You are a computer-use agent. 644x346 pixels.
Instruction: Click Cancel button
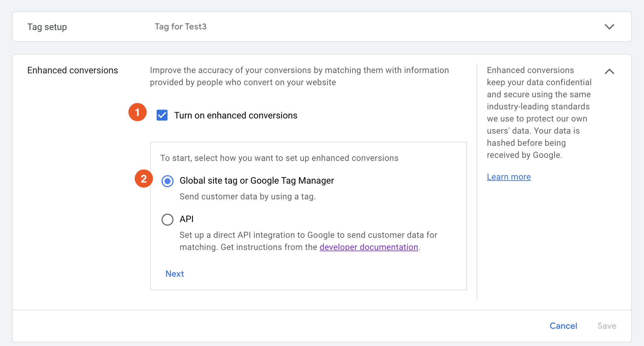coord(563,326)
